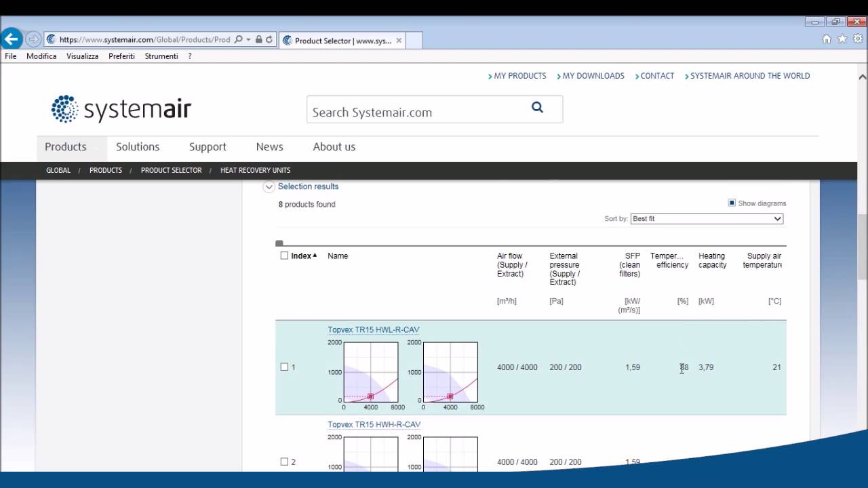Click the Systemair search magnifier icon
The width and height of the screenshot is (868, 488).
(x=537, y=107)
